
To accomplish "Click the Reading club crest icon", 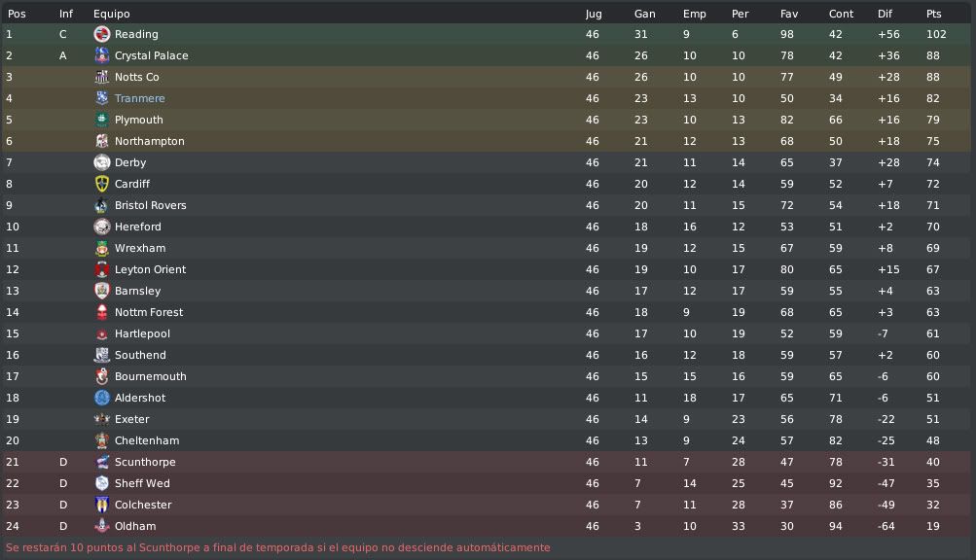I will [x=101, y=34].
